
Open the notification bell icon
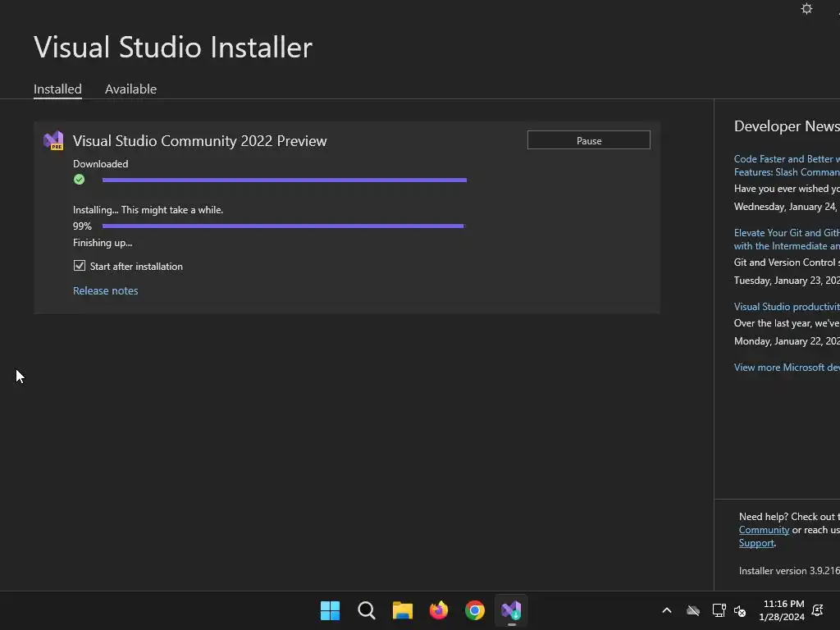pyautogui.click(x=818, y=610)
